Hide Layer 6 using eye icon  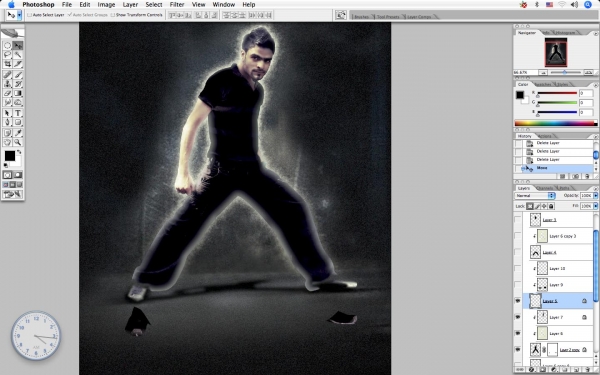518,334
